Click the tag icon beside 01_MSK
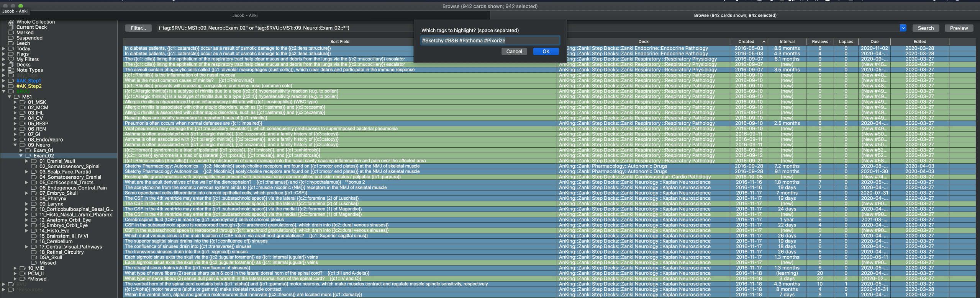The image size is (980, 298). 23,103
